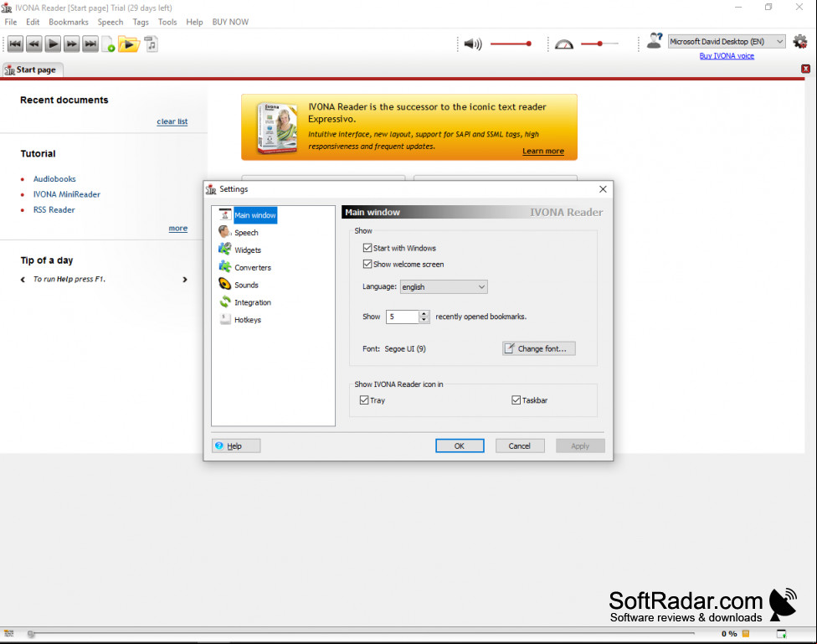Adjust the speech speed slider handle
Screen dimensions: 817x644
[x=599, y=44]
